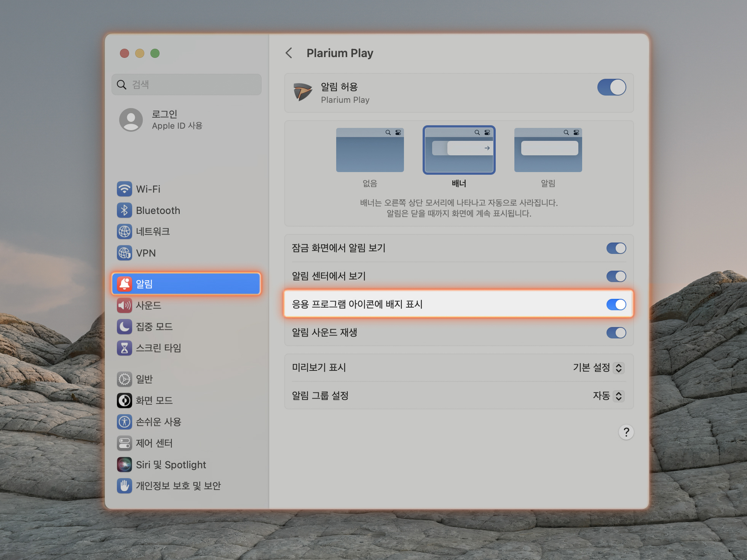
Task: Disable 잠금 화면에서 알림 보기 switch
Action: click(x=616, y=248)
